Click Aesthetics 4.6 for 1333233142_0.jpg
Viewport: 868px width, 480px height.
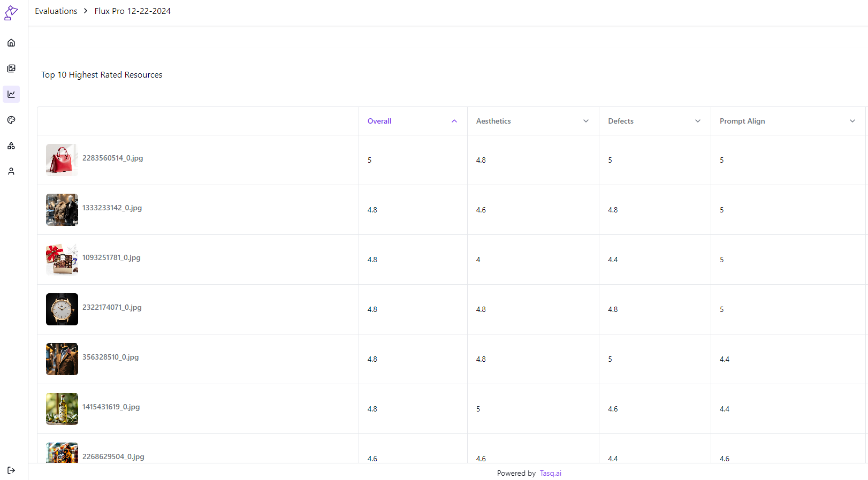pyautogui.click(x=481, y=210)
